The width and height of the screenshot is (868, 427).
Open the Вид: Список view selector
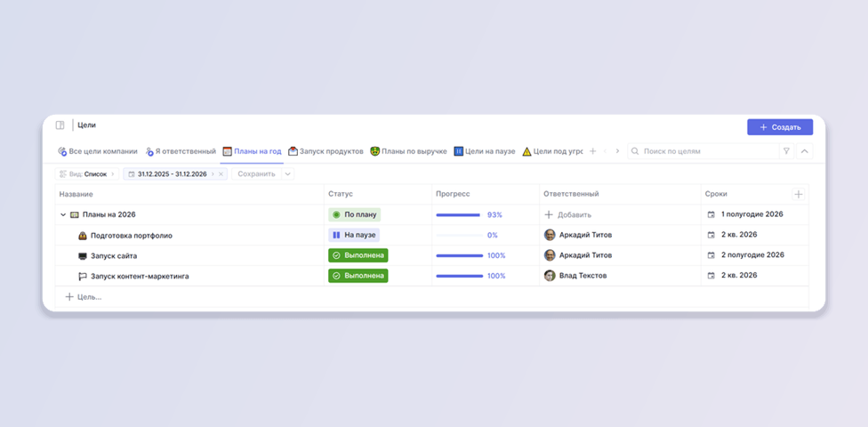point(87,173)
